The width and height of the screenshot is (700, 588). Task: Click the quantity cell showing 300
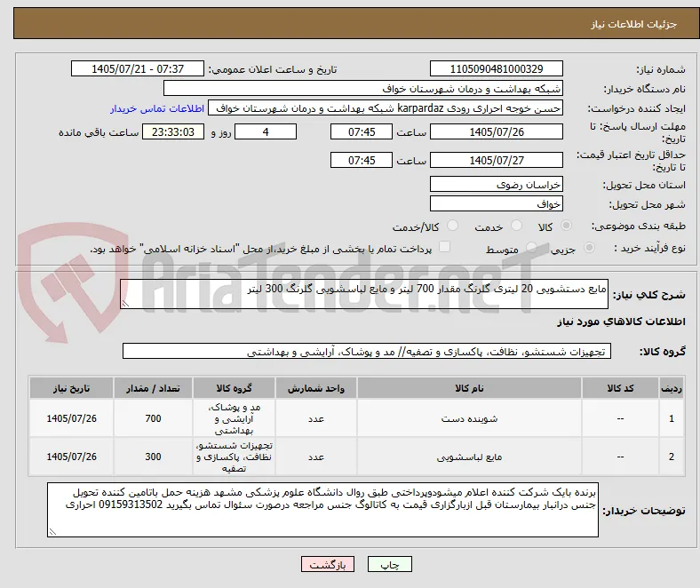153,457
